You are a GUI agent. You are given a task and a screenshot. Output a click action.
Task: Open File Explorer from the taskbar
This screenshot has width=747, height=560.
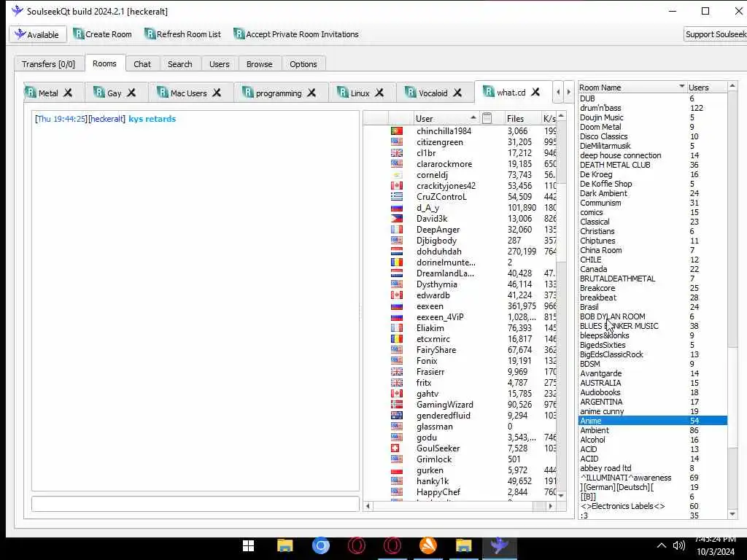point(285,545)
